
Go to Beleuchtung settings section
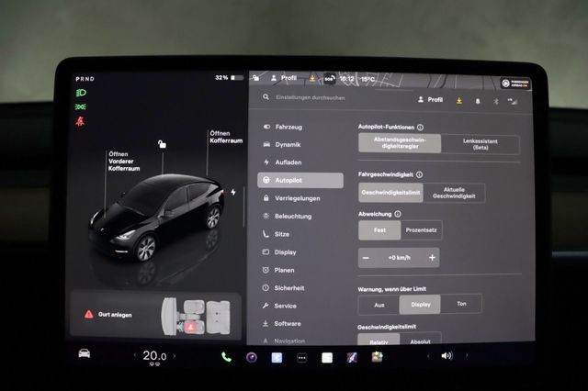point(293,216)
